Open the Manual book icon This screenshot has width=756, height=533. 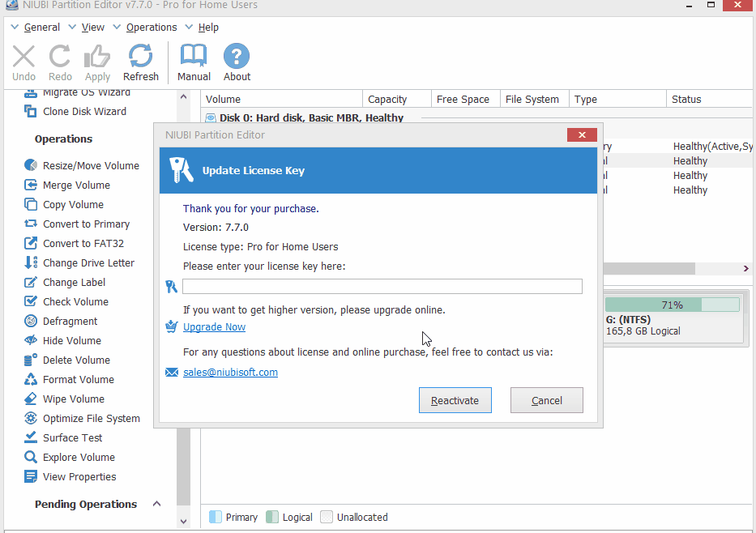[194, 56]
